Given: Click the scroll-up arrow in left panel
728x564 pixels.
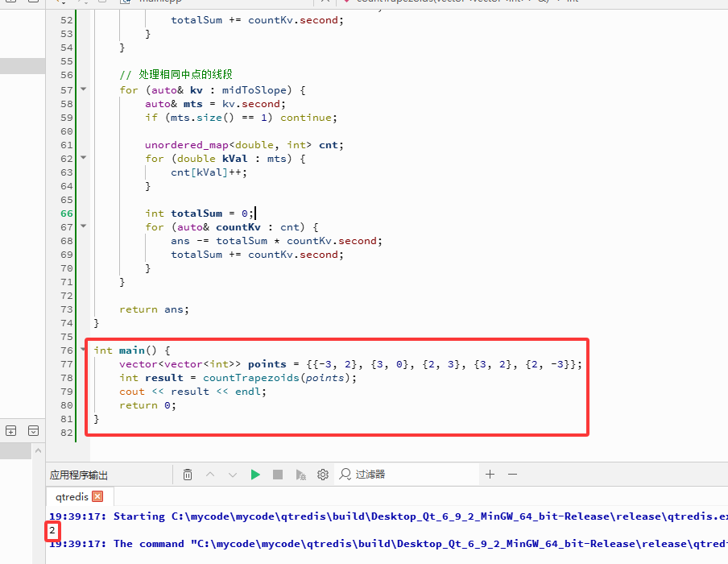Looking at the screenshot, I should click(x=38, y=450).
